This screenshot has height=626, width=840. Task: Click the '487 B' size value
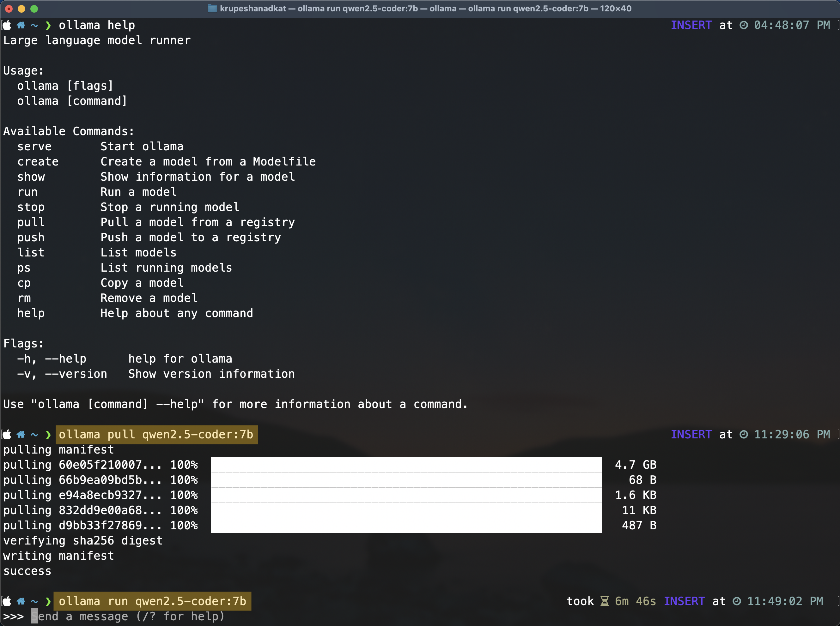tap(639, 526)
